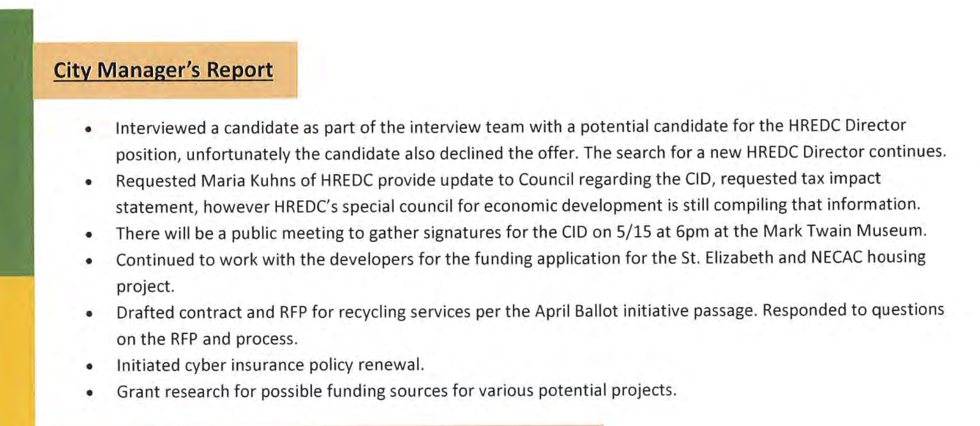980x426 pixels.
Task: Click the bullet before 'There will be a public meeting'
Action: pyautogui.click(x=89, y=235)
